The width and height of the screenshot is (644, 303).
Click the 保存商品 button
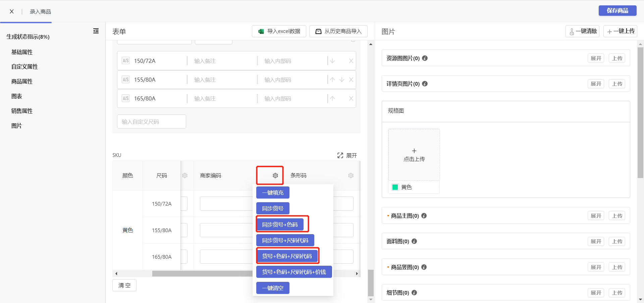(617, 11)
